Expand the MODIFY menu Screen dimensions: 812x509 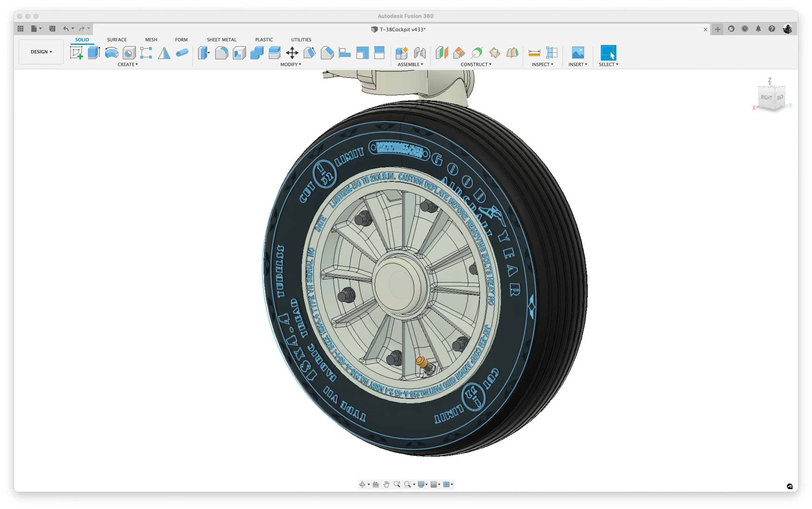[291, 64]
